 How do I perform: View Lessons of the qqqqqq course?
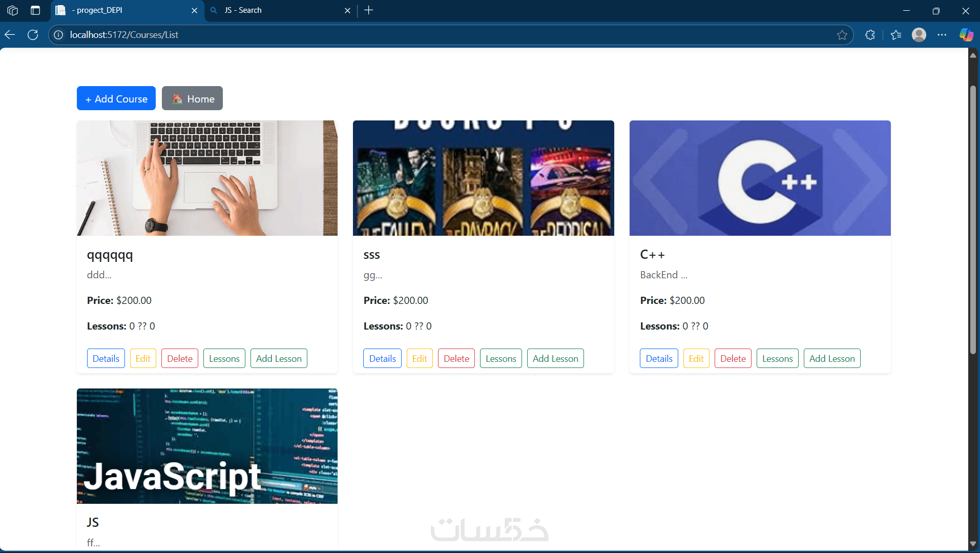pyautogui.click(x=224, y=358)
